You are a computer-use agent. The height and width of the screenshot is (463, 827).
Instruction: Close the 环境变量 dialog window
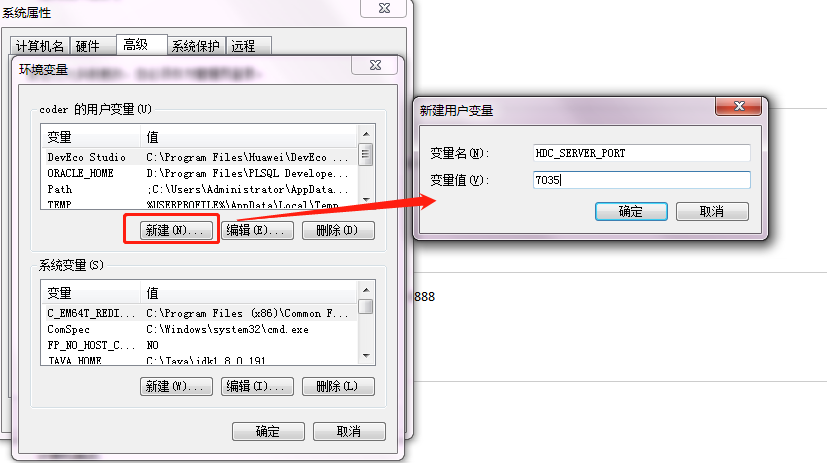[x=375, y=65]
